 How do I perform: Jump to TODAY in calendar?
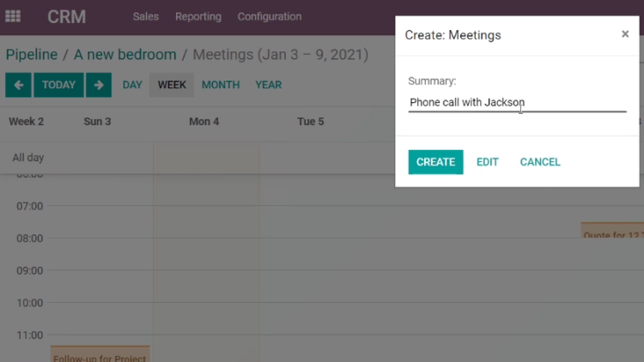[58, 85]
